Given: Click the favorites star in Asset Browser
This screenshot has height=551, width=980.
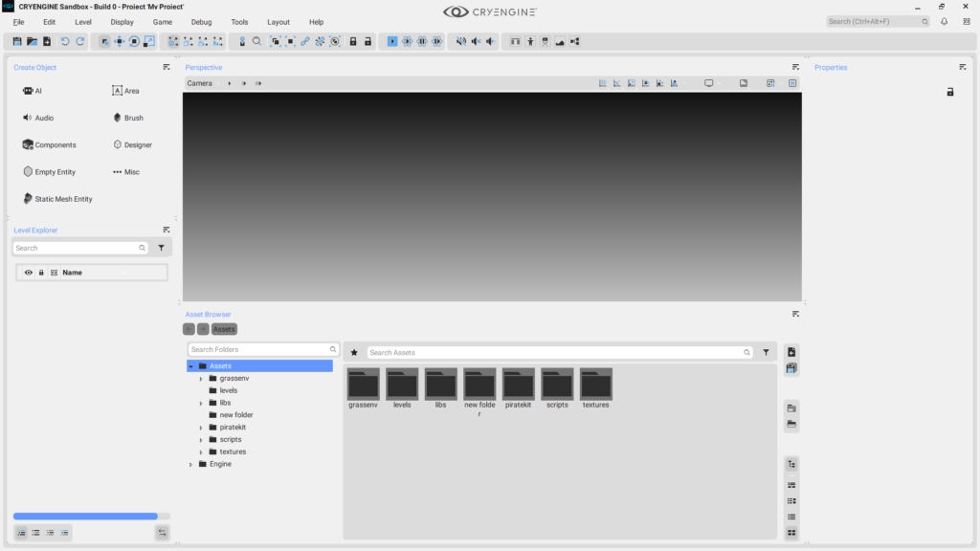Looking at the screenshot, I should point(354,353).
